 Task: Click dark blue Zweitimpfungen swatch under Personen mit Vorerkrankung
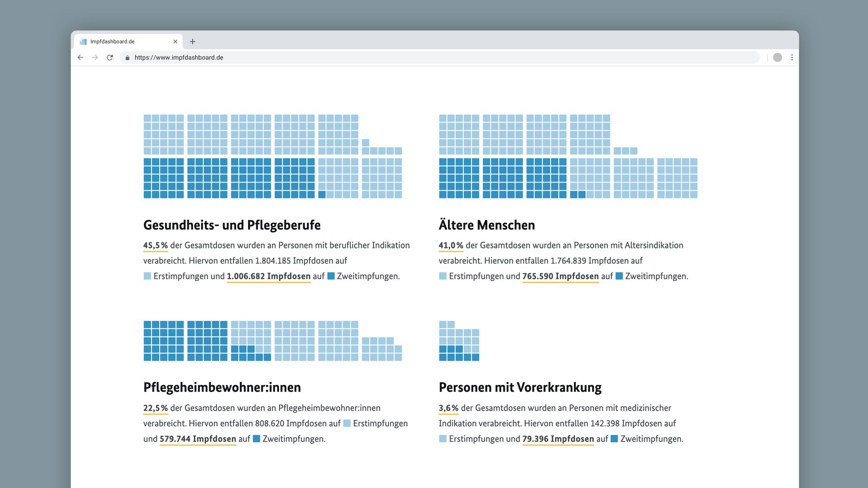614,439
